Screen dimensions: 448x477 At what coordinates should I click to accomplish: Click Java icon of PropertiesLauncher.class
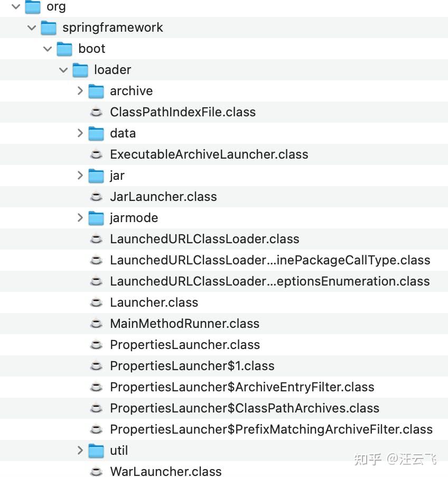coord(96,345)
